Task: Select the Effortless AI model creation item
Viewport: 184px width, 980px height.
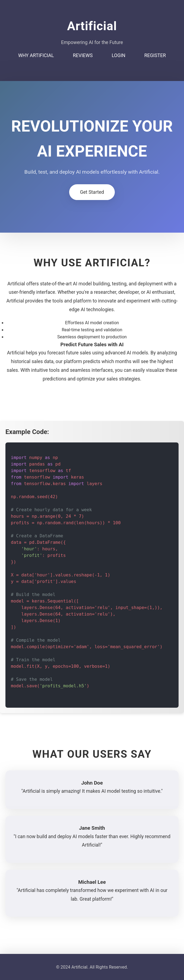Action: 92,323
